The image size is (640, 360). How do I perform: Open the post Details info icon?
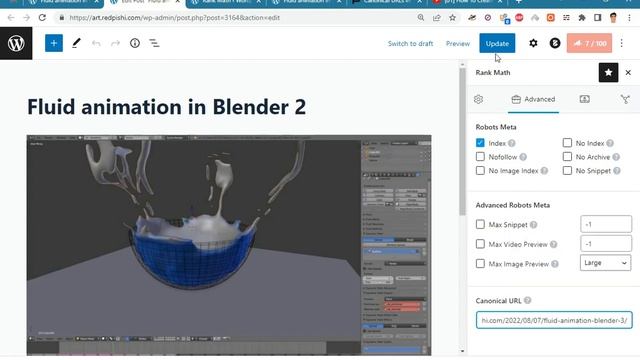[x=135, y=43]
